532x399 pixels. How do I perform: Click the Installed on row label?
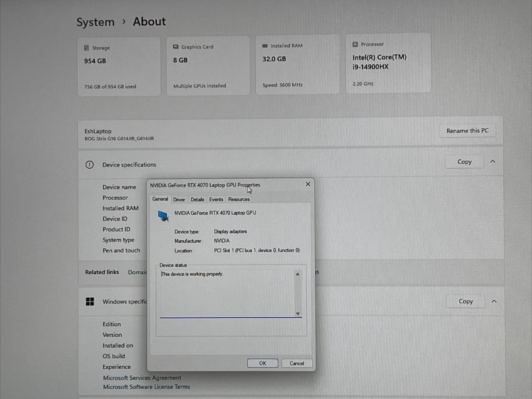click(x=118, y=346)
